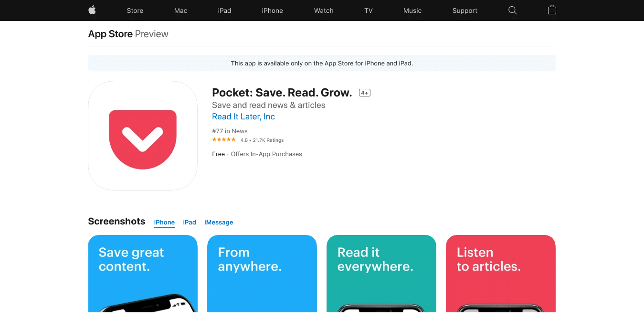
Task: Click the App Store Preview heading link
Action: tap(110, 33)
